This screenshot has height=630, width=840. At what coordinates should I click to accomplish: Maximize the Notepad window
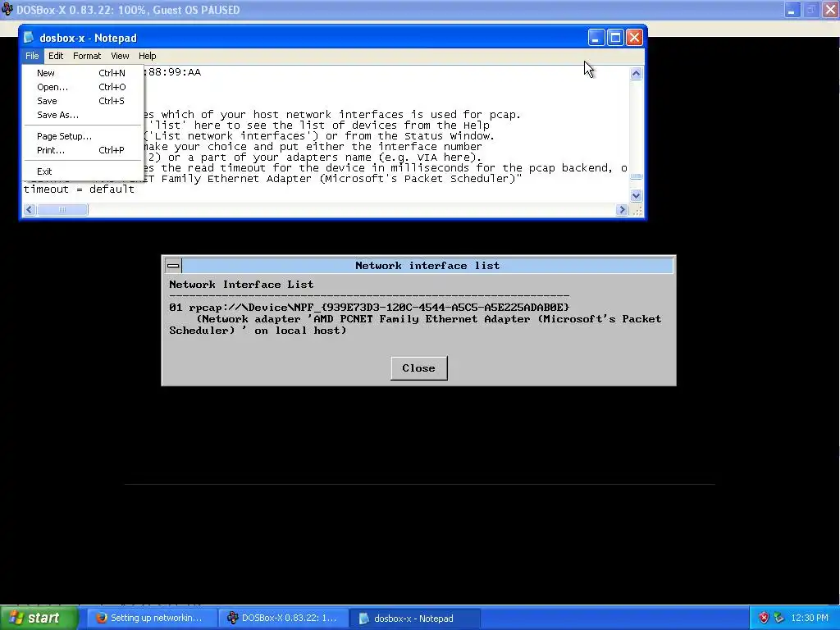pos(615,38)
